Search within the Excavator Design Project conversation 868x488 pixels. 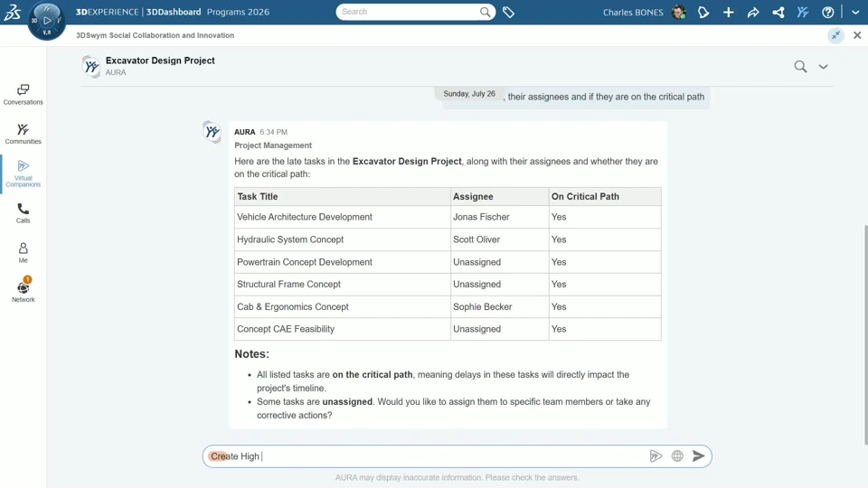point(800,66)
